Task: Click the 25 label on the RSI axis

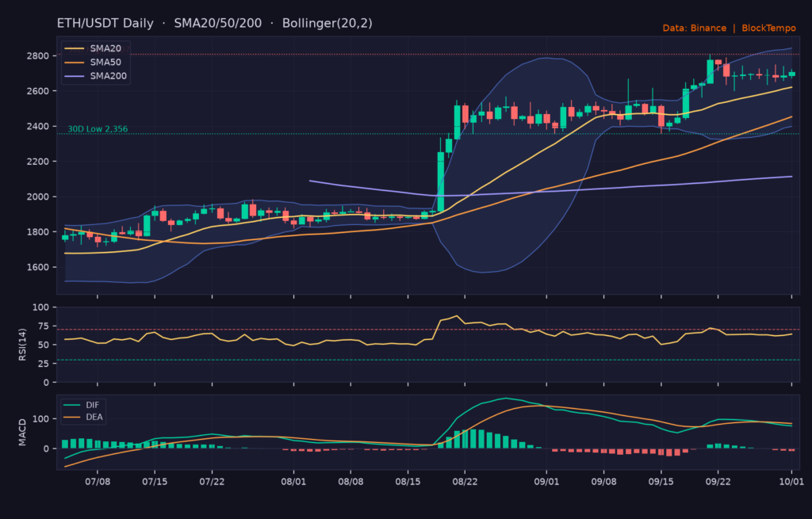Action: coord(44,364)
